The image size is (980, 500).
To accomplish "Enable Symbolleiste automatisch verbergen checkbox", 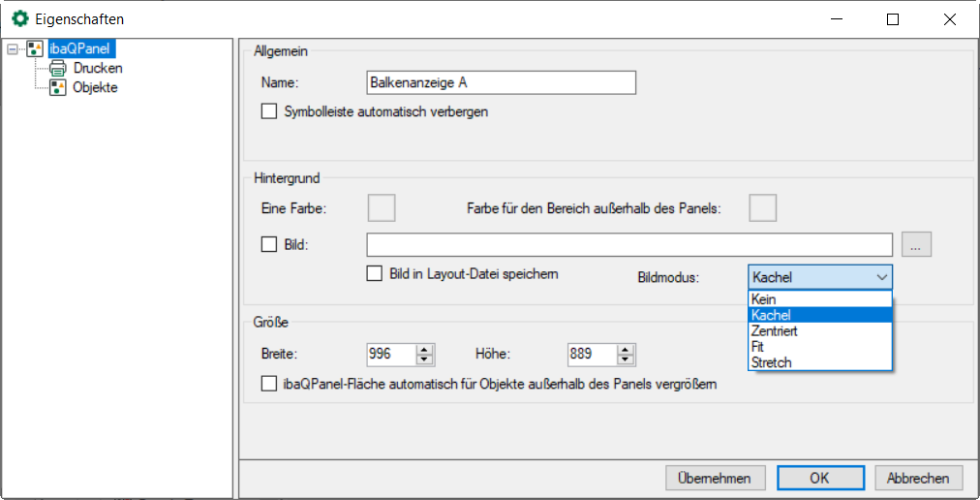I will point(269,111).
